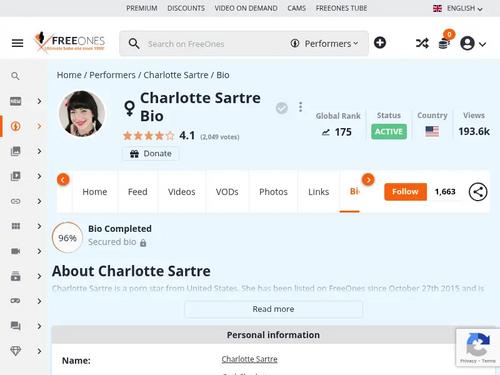Open the DISCOUNTS top menu item
This screenshot has width=500, height=375.
tap(186, 8)
